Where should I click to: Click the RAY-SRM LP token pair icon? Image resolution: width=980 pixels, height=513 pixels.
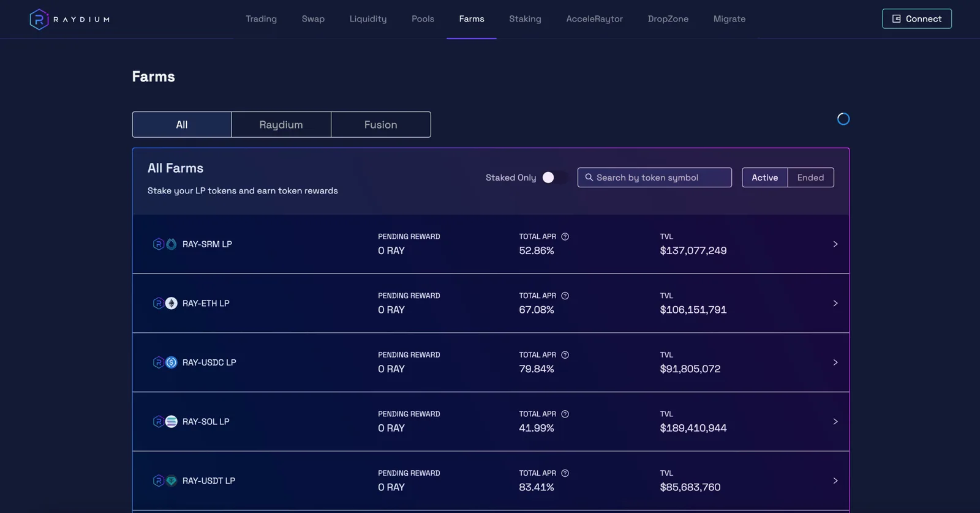(165, 244)
